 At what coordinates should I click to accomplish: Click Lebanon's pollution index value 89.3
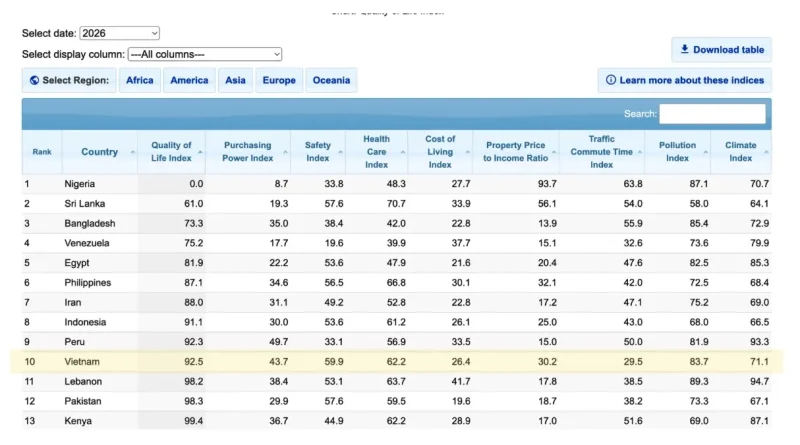click(x=698, y=381)
